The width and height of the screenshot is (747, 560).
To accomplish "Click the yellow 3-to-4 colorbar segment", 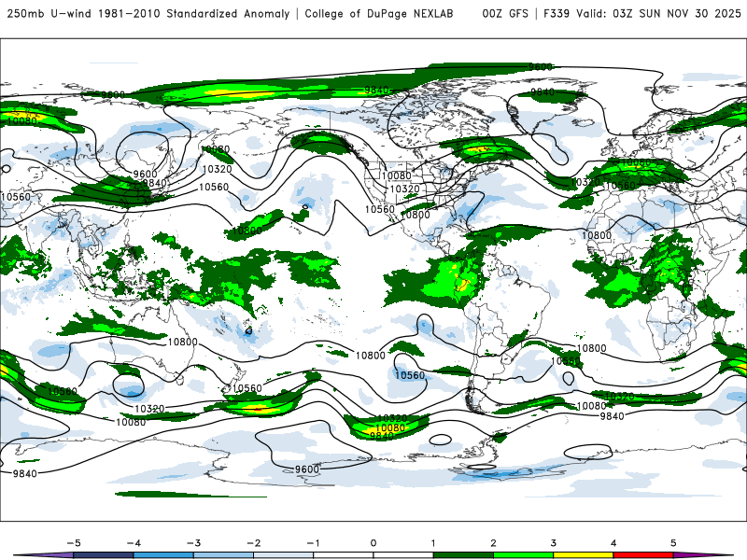I will 583,555.
